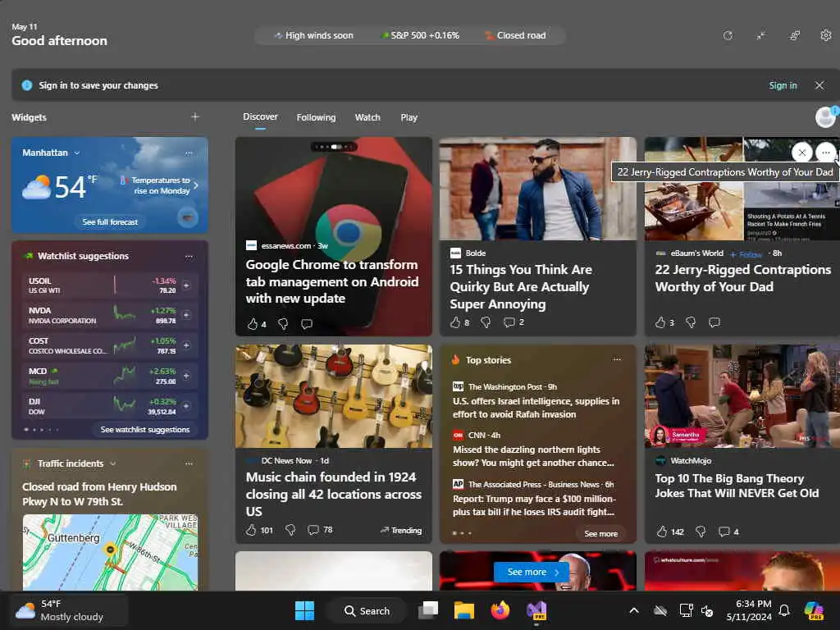The image size is (840, 630).
Task: Like the 15 Things Quirky article
Action: click(x=455, y=322)
